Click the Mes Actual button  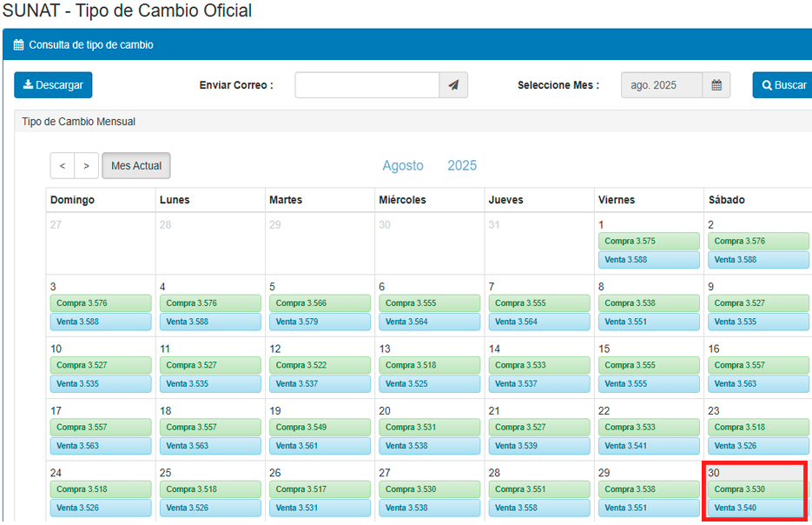tap(136, 166)
